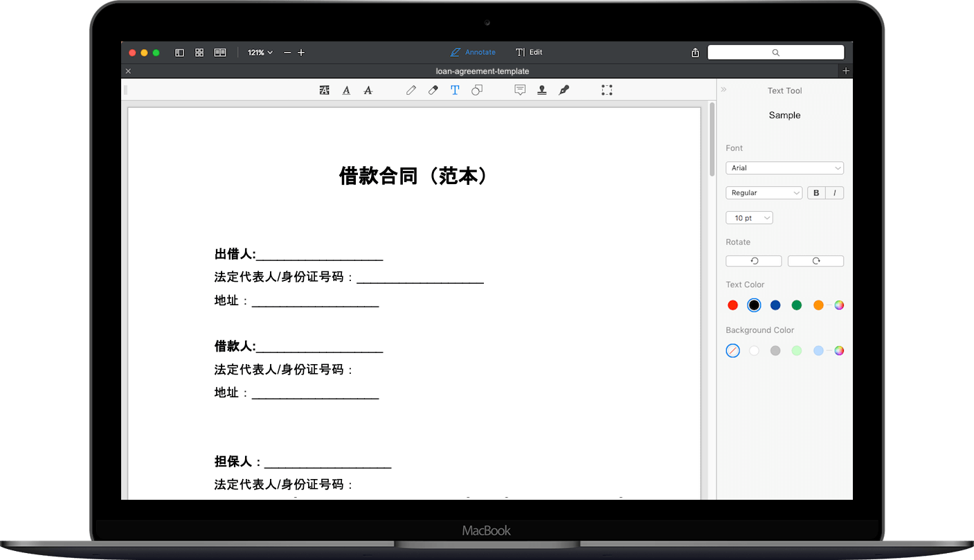Viewport: 974px width, 560px height.
Task: Select the shapes tool
Action: click(x=477, y=90)
